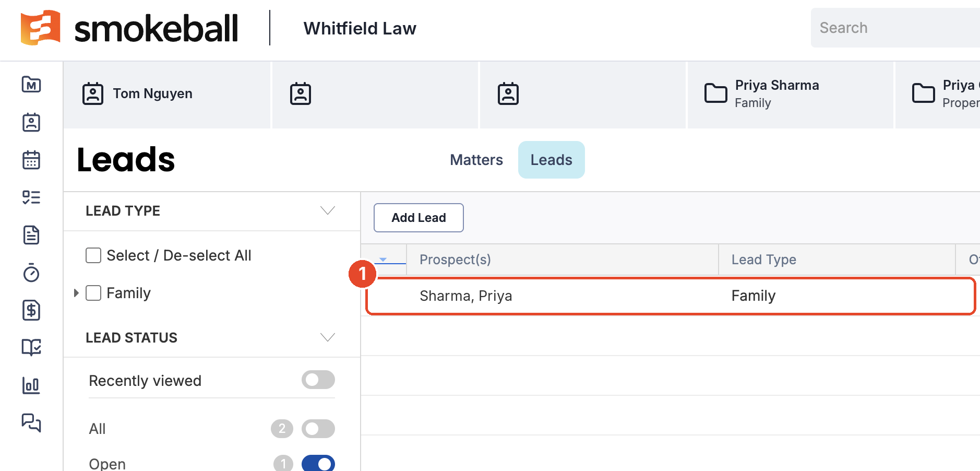Open the Sharma, Priya lead row
Image resolution: width=980 pixels, height=471 pixels.
pyautogui.click(x=671, y=296)
